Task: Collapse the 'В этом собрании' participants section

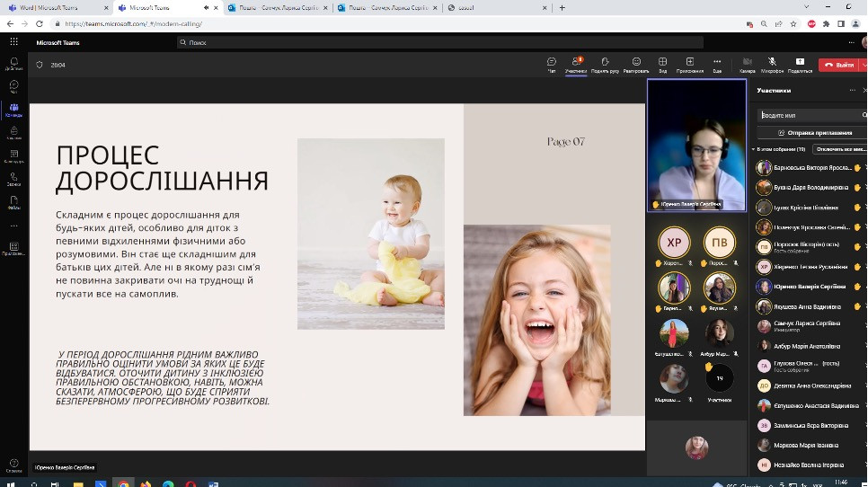Action: 754,149
